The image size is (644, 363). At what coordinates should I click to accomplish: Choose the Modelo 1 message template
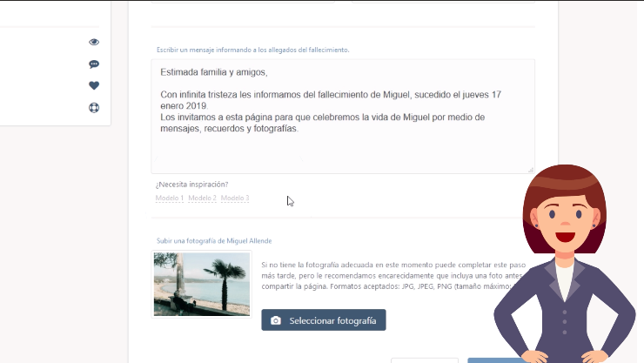(170, 198)
